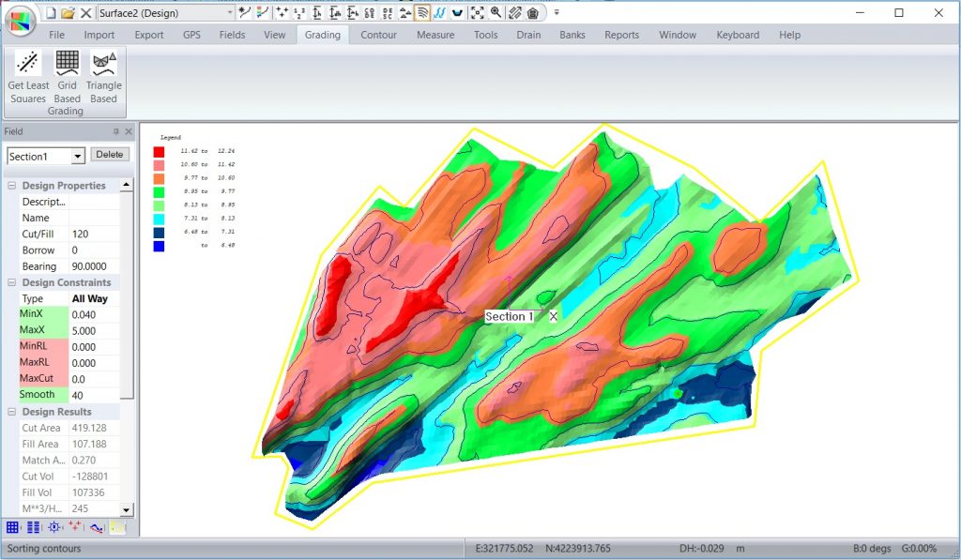The image size is (961, 560).
Task: Open the Surface2 (Design) dropdown
Action: (231, 13)
